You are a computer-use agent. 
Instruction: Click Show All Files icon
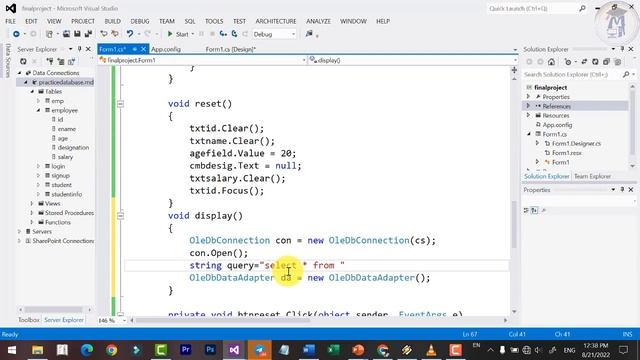tap(618, 62)
